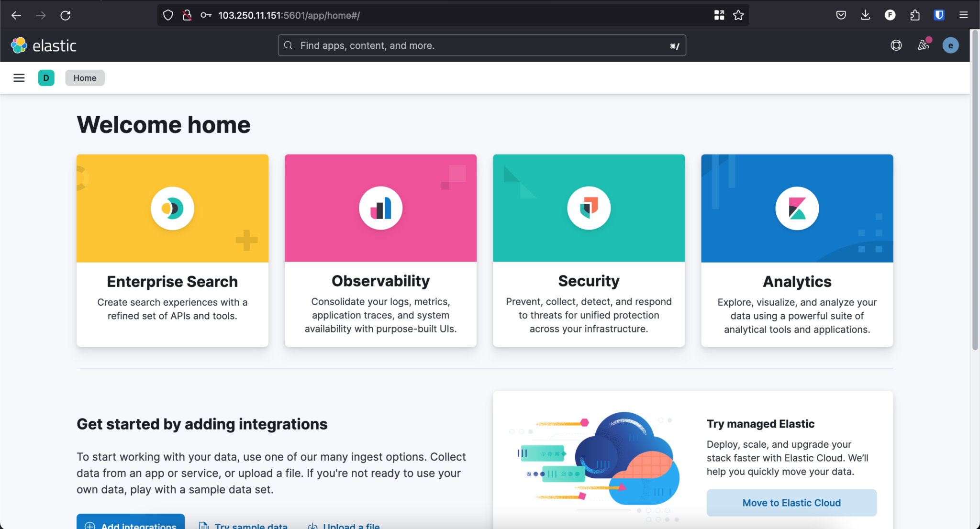Open Firefox downloads
980x529 pixels.
click(865, 15)
